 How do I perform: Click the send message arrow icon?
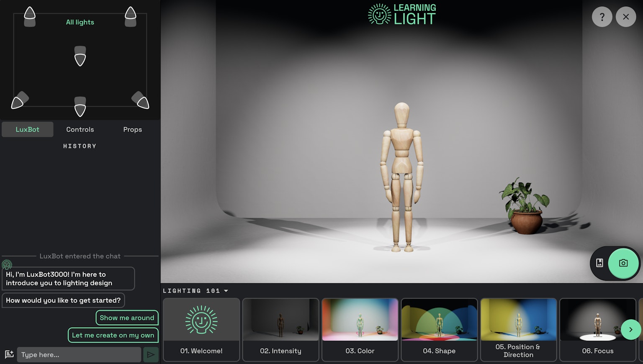click(151, 354)
